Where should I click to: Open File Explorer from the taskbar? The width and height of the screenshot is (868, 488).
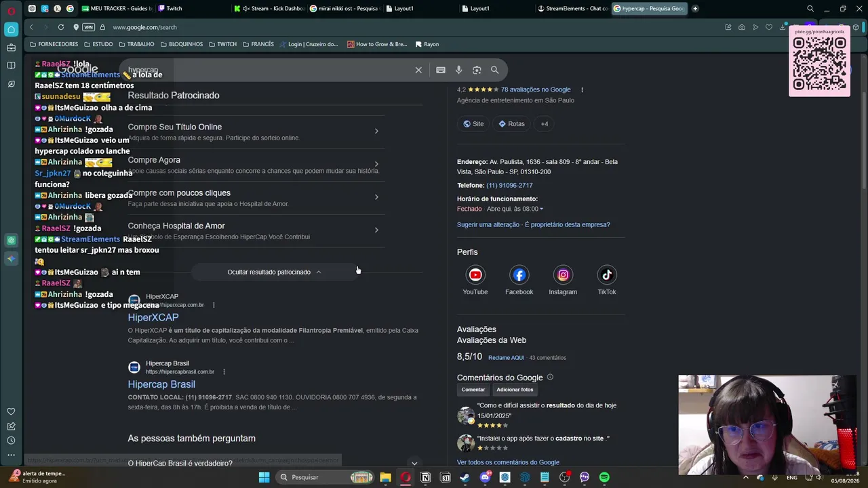386,477
